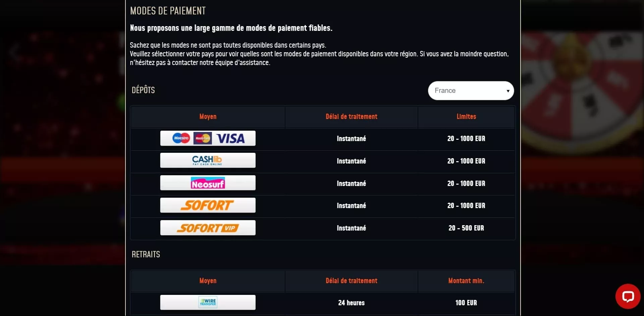Select the Neosurf payment logo
Image resolution: width=644 pixels, height=316 pixels.
(x=208, y=183)
